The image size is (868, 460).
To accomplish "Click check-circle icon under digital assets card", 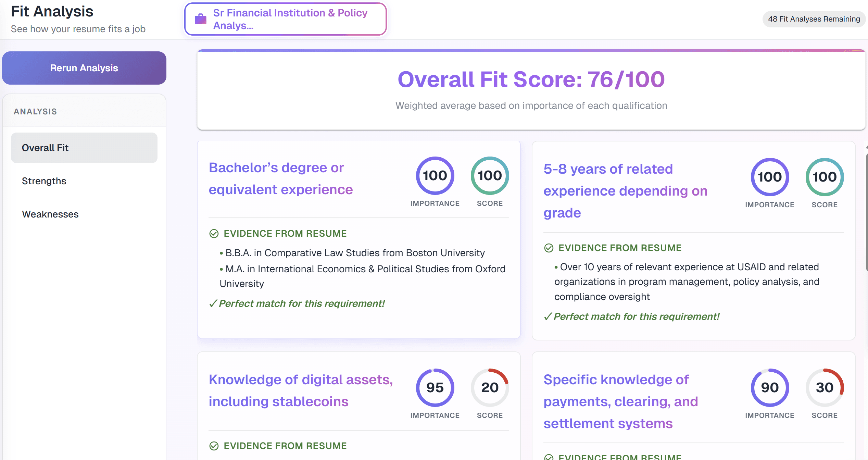I will tap(214, 446).
